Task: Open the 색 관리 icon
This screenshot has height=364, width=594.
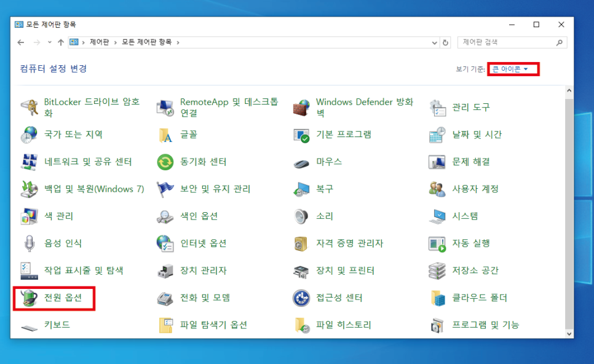Action: pyautogui.click(x=29, y=216)
